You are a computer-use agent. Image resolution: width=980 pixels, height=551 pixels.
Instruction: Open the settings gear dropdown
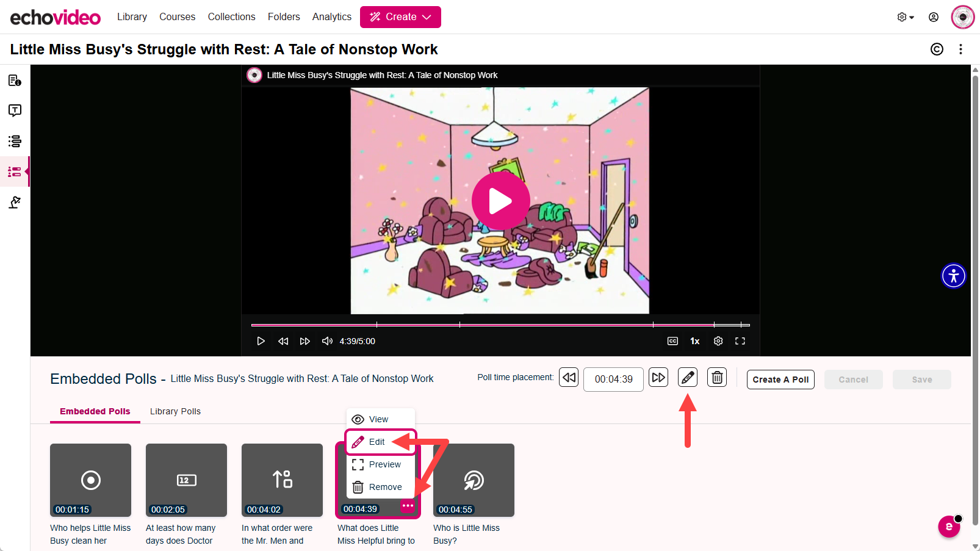pyautogui.click(x=906, y=17)
